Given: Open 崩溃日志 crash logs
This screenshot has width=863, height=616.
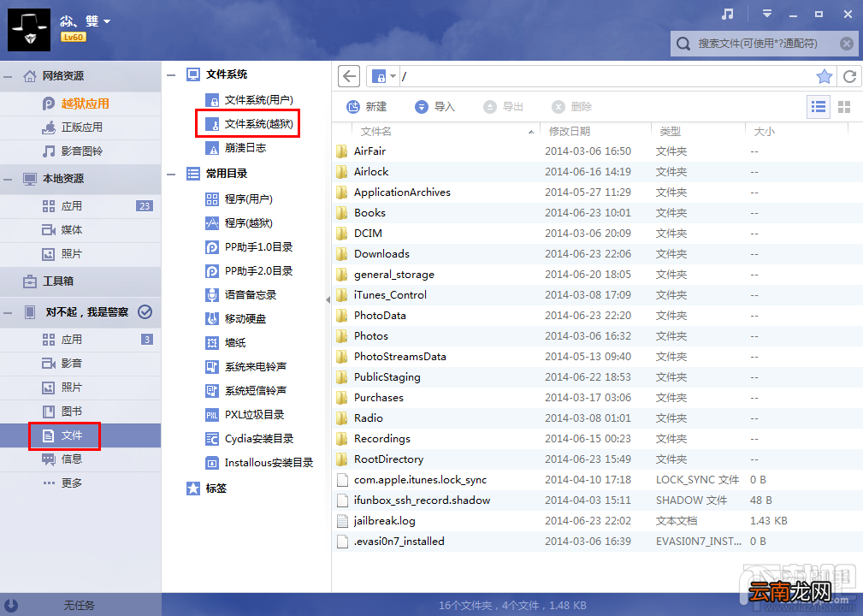Looking at the screenshot, I should coord(235,147).
